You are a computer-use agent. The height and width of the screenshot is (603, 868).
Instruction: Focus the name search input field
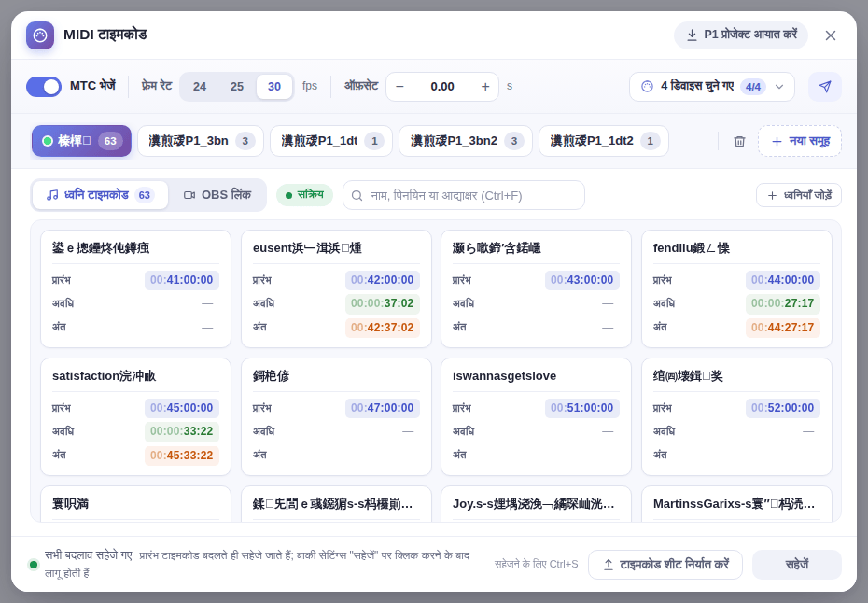pos(464,195)
